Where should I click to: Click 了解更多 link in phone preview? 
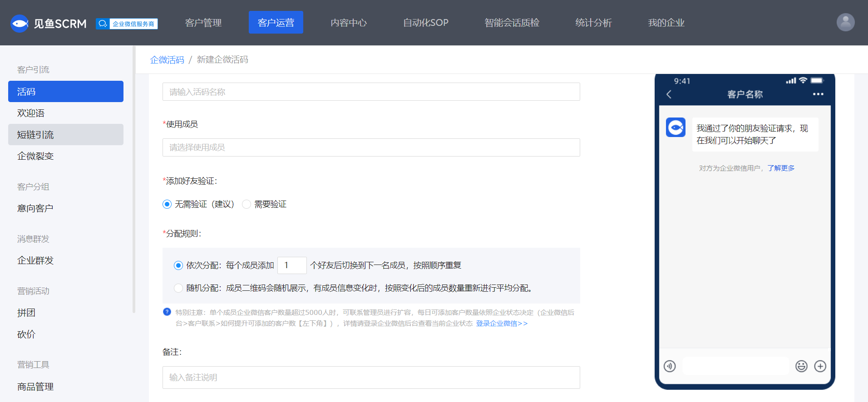[781, 168]
